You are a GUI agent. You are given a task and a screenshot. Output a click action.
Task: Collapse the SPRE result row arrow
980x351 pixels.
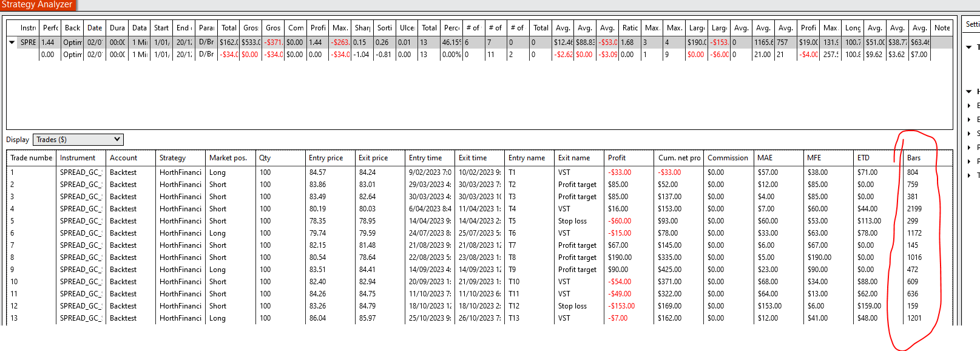coord(12,43)
